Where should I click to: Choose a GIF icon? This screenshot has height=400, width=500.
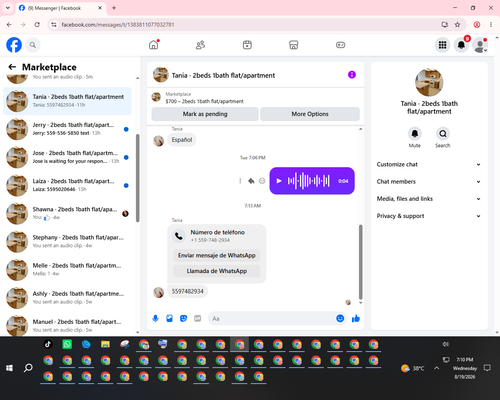point(198,318)
